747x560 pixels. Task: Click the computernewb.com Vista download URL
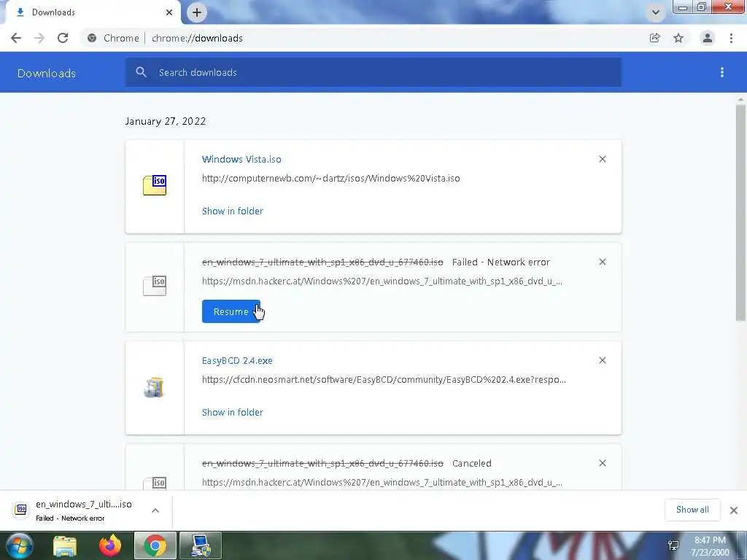coord(331,178)
